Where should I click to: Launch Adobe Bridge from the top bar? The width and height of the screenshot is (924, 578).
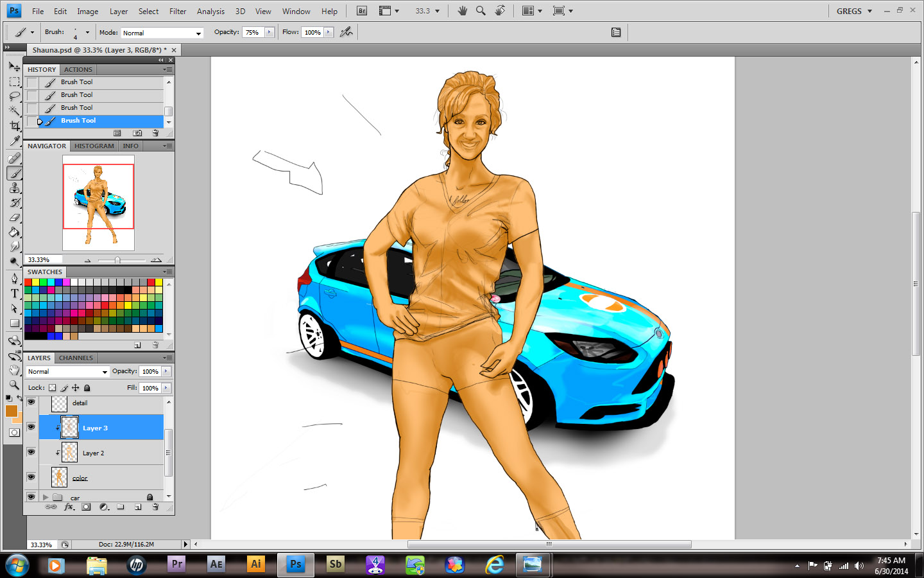362,11
